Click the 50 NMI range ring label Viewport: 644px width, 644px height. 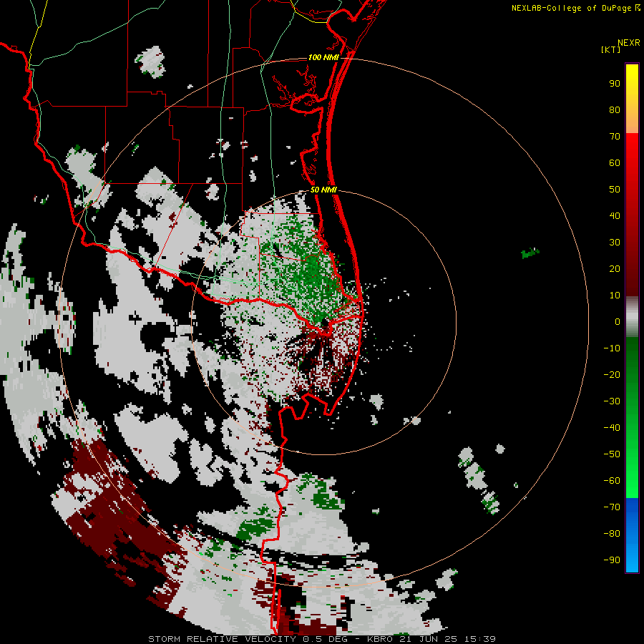323,190
